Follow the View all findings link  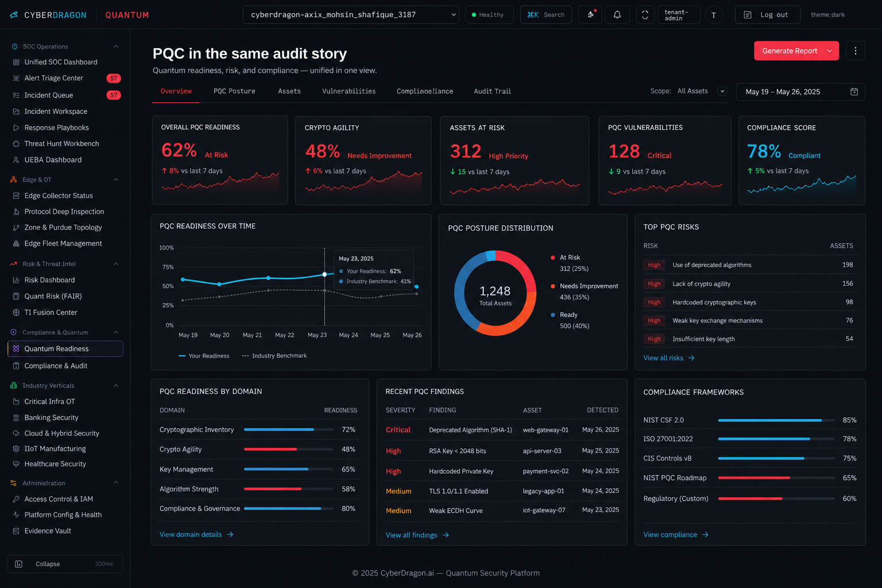pyautogui.click(x=417, y=535)
